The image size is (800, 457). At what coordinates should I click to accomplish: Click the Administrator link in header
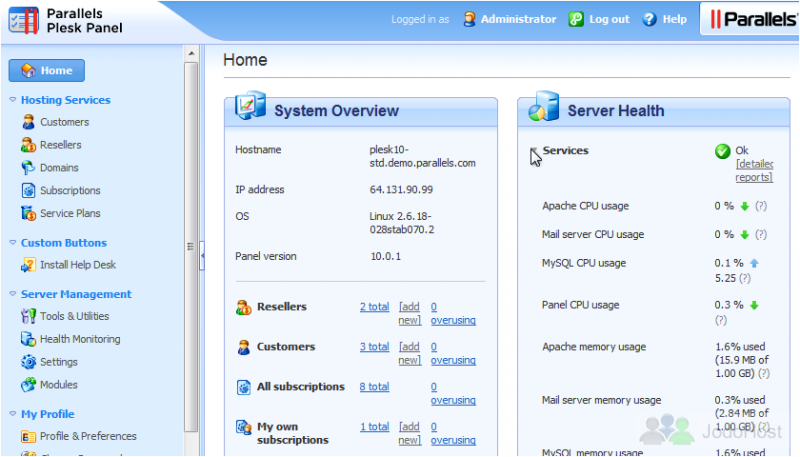(x=518, y=19)
